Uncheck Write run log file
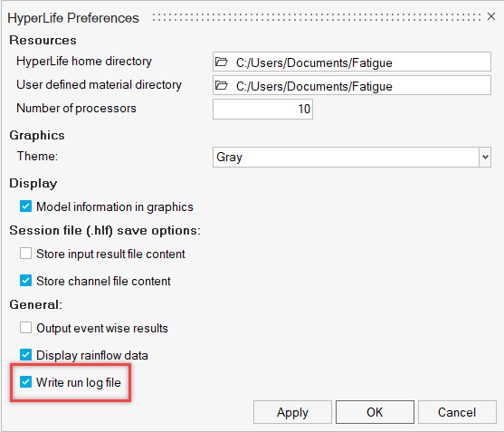The height and width of the screenshot is (432, 504). (x=25, y=382)
